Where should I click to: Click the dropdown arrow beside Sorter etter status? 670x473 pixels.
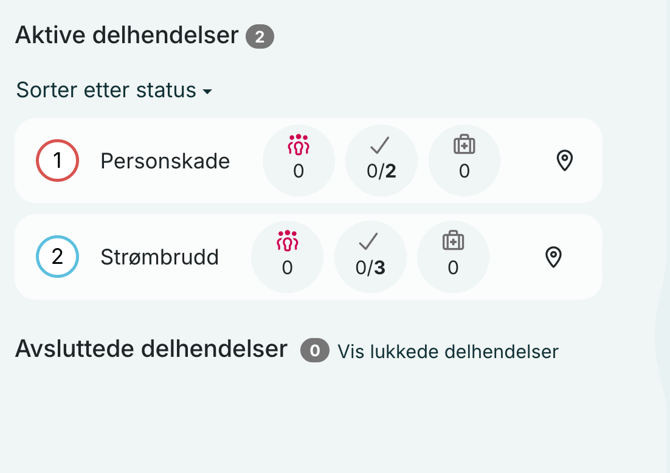click(208, 91)
